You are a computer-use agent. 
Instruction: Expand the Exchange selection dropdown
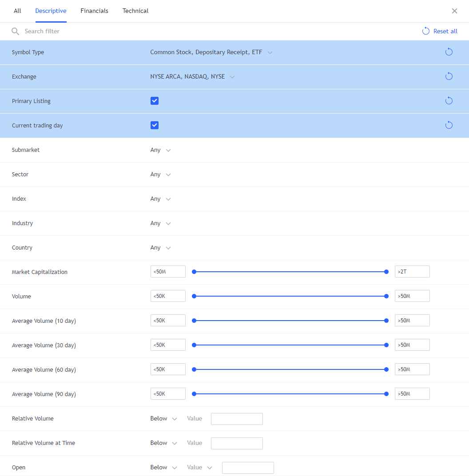pyautogui.click(x=192, y=77)
